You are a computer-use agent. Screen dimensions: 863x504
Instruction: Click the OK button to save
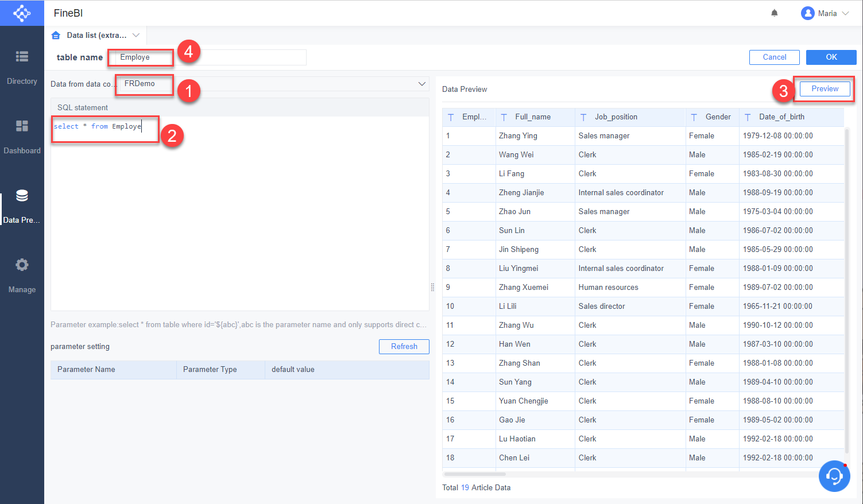(831, 57)
